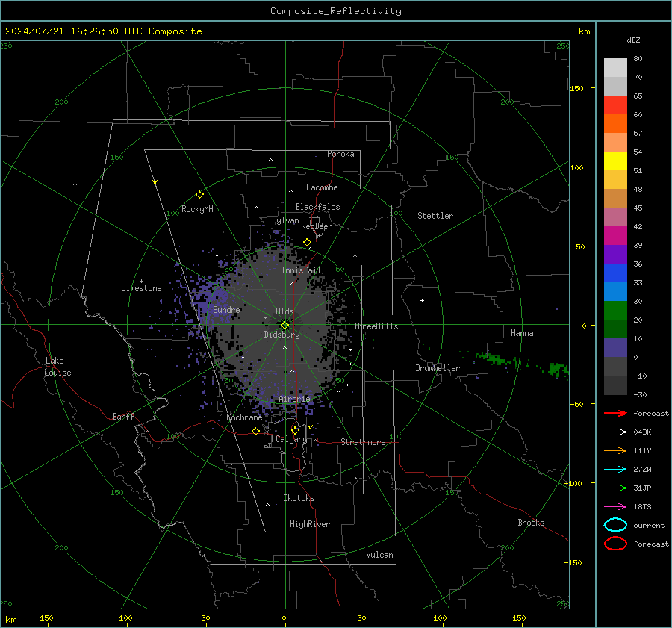The height and width of the screenshot is (628, 672).
Task: Click the yellow diamond marker below Cochrane
Action: tap(256, 431)
